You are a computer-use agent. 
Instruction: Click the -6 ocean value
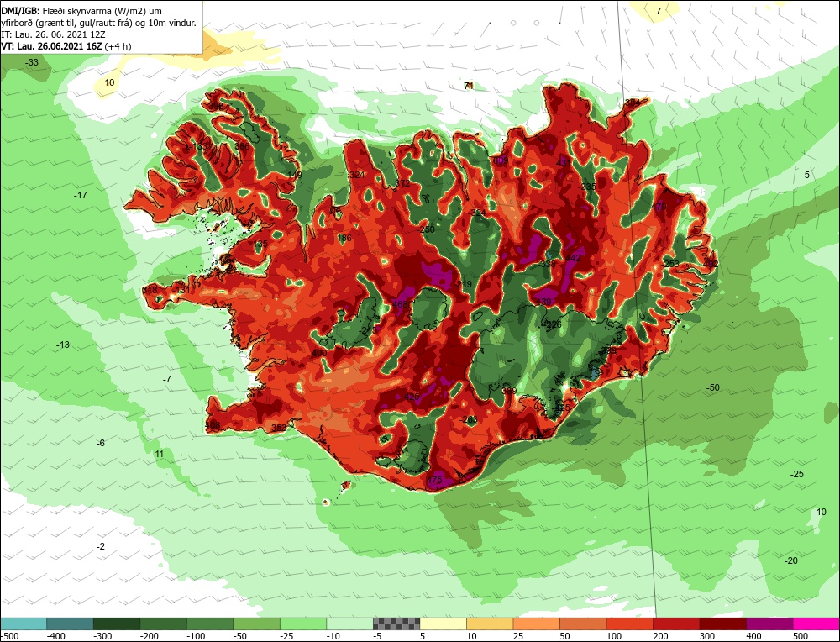100,443
